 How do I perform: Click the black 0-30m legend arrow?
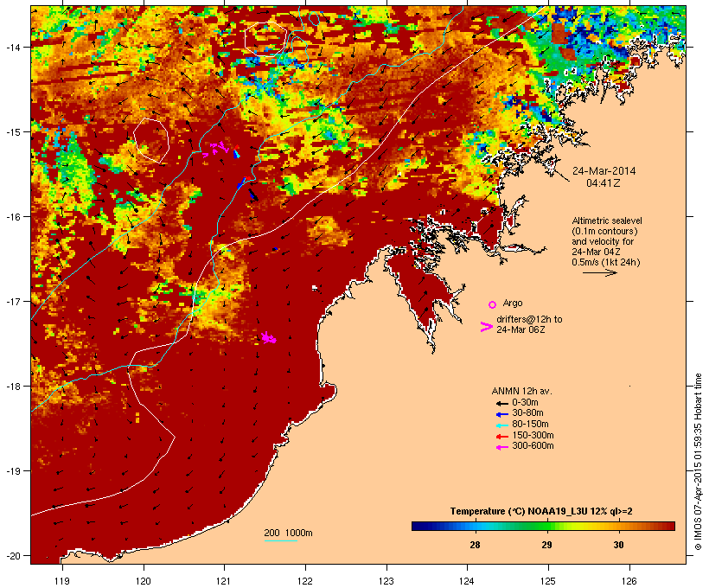point(501,403)
